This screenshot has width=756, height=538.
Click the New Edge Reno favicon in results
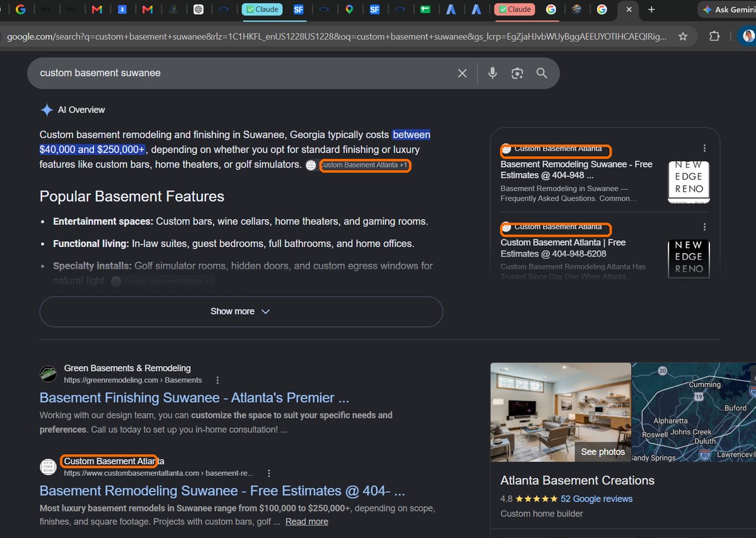[49, 467]
